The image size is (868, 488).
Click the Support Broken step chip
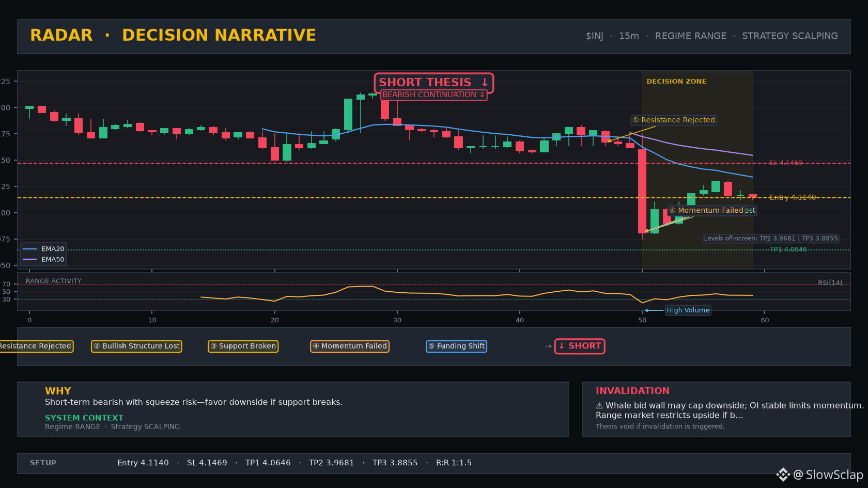pyautogui.click(x=243, y=346)
